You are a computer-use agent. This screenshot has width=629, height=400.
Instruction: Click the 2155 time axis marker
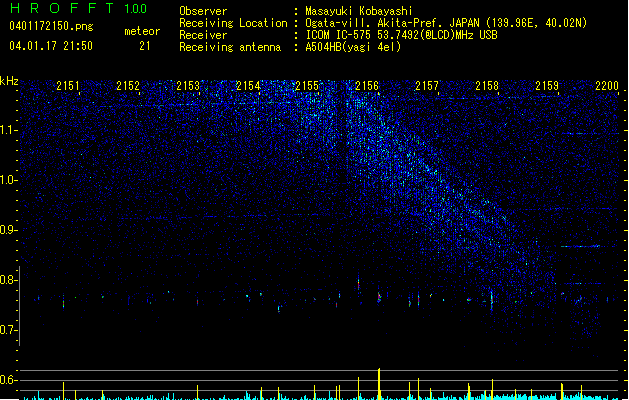point(307,85)
